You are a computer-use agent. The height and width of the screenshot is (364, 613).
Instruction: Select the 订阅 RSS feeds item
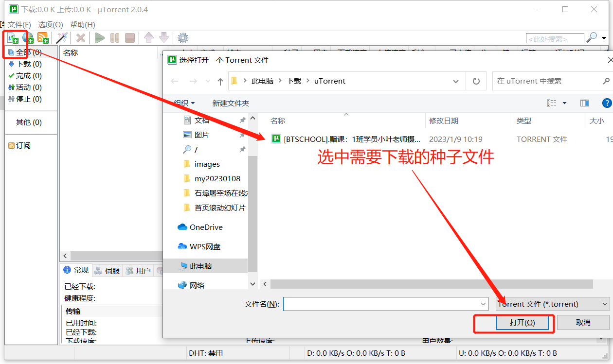coord(31,145)
